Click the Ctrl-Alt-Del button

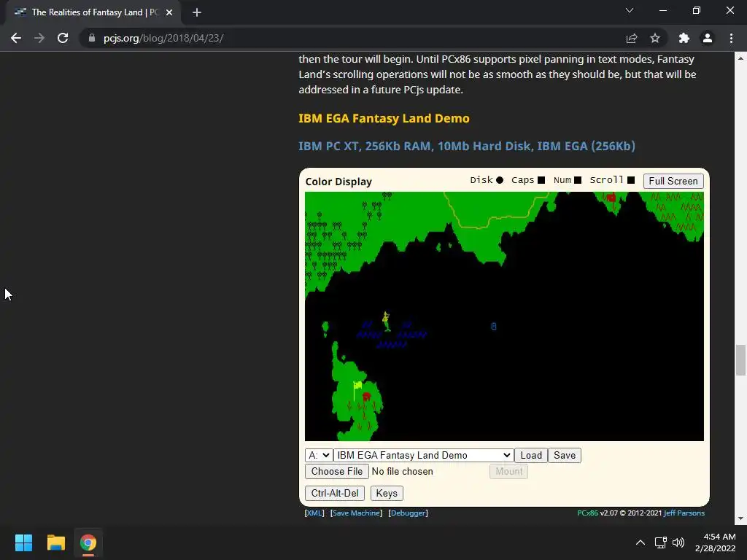coord(335,493)
